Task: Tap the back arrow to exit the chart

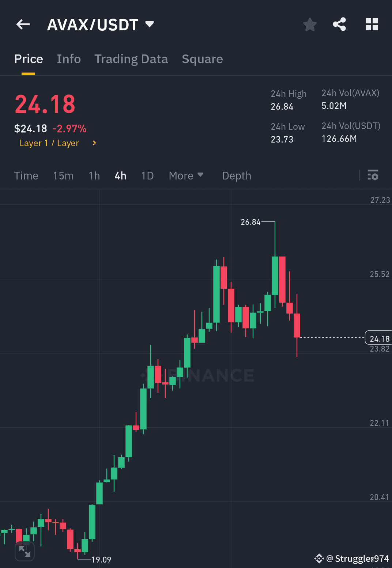Action: (x=23, y=24)
